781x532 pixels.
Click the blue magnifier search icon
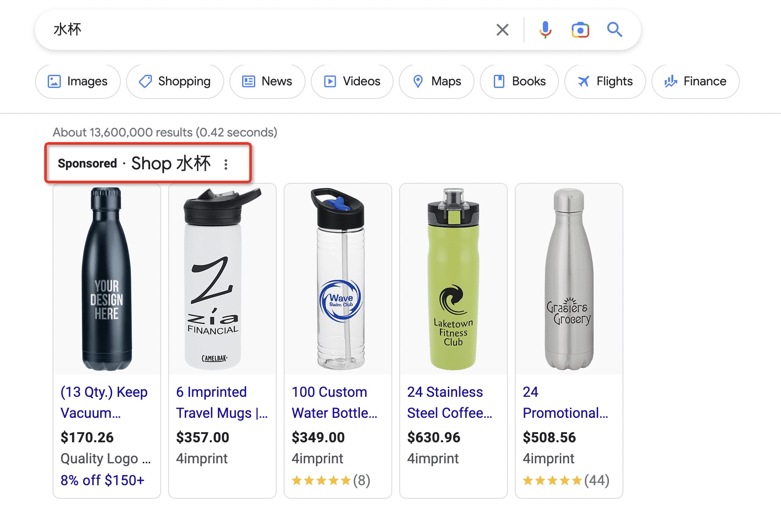(x=614, y=30)
